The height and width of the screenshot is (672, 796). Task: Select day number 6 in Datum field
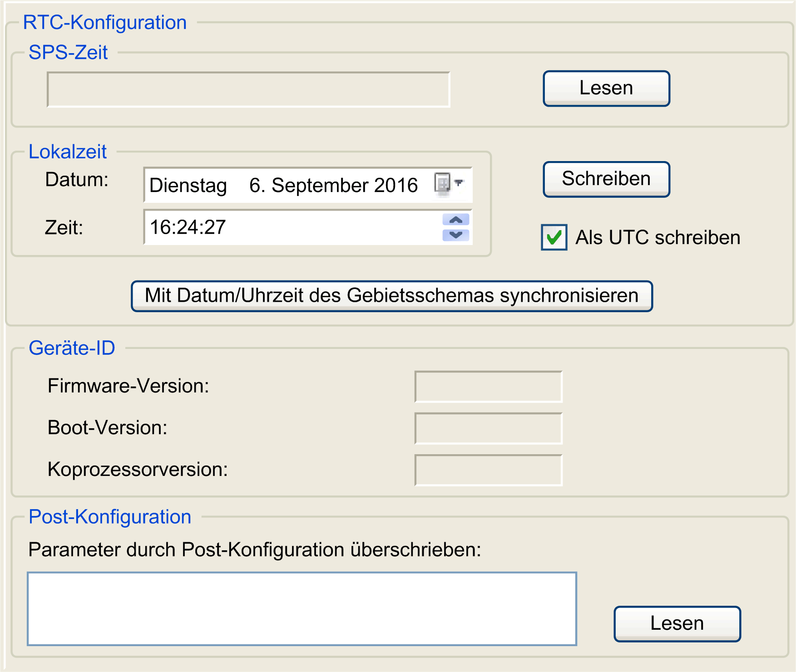[x=256, y=186]
